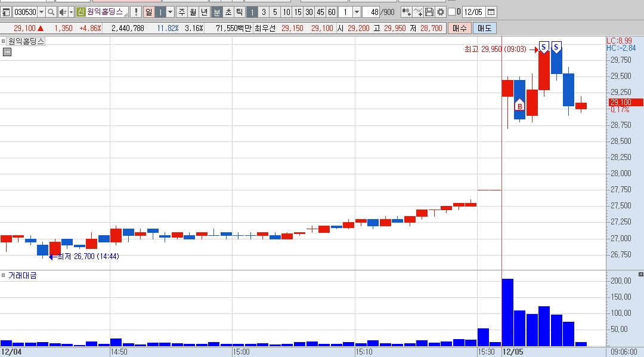Image resolution: width=644 pixels, height=357 pixels.
Task: Click the stock search magnifier icon
Action: coord(51,12)
